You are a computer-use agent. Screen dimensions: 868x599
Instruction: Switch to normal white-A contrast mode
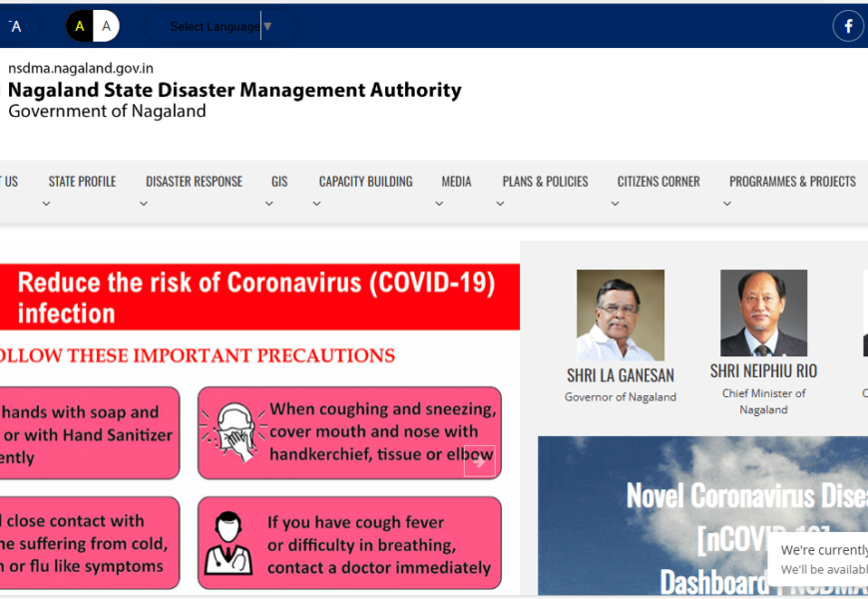[106, 26]
